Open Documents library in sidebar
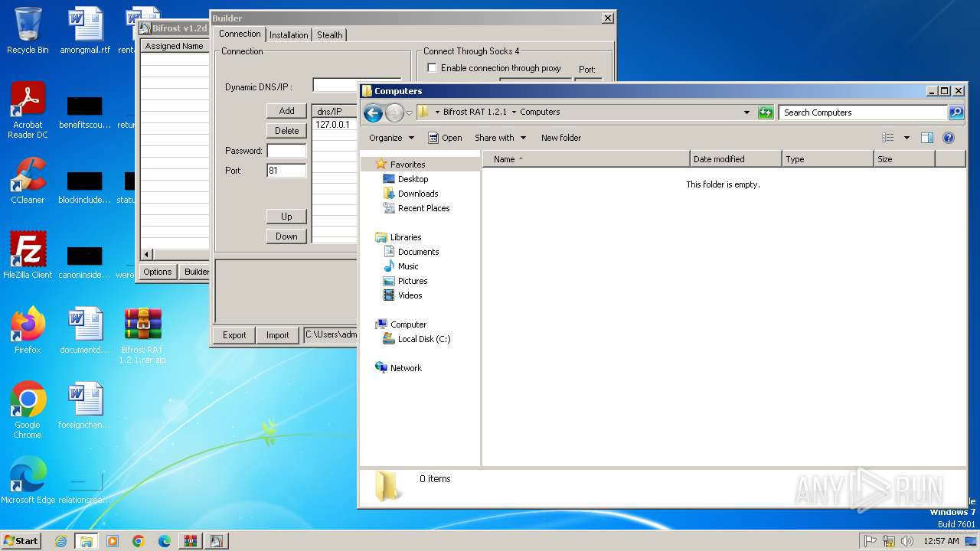Screen dimensions: 980x551 click(x=418, y=252)
